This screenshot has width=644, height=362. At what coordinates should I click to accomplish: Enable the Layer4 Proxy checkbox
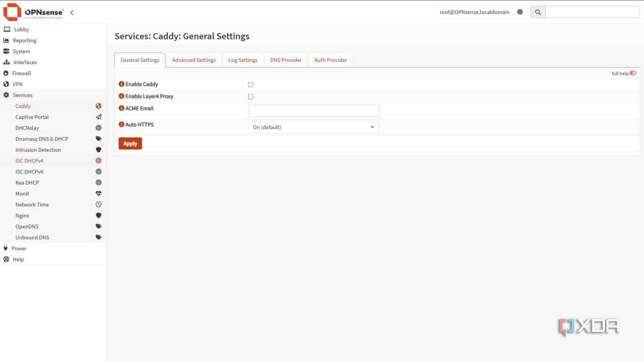pos(250,96)
